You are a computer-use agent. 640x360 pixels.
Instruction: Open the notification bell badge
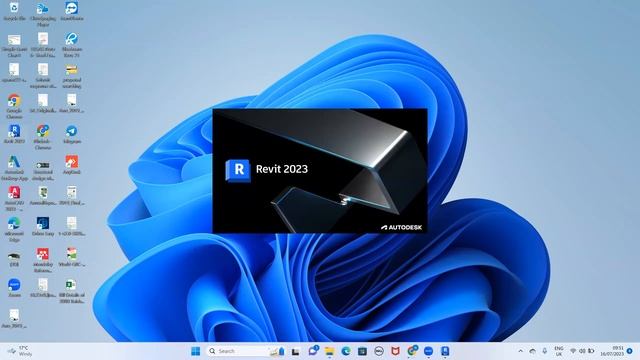coord(630,351)
